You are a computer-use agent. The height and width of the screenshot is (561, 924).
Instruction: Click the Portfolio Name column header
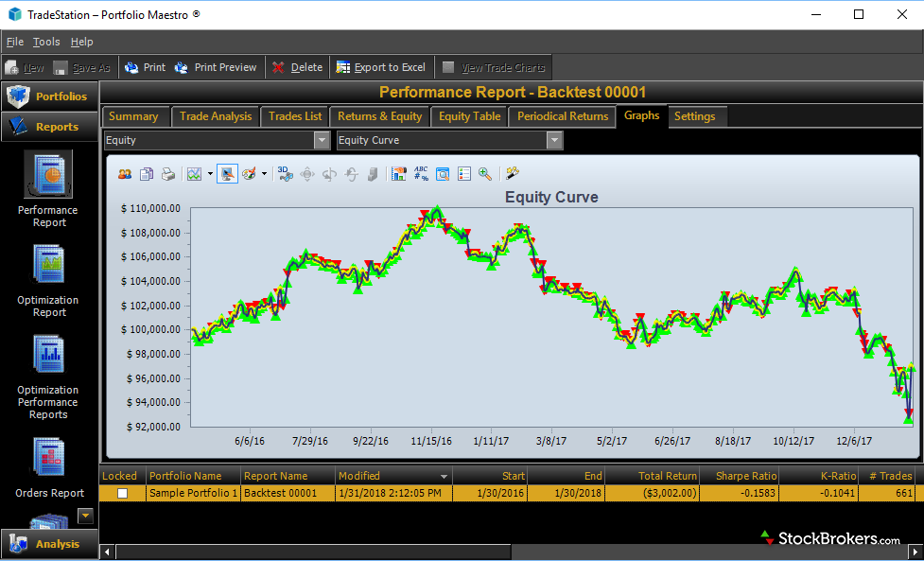193,476
